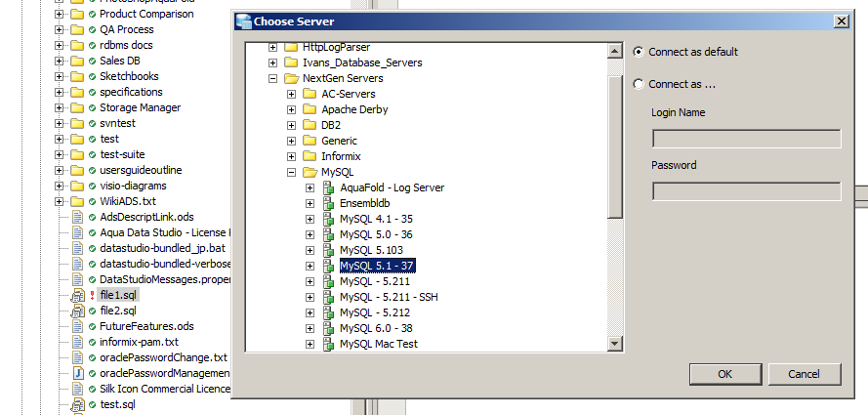This screenshot has width=868, height=415.
Task: Close the Choose Server dialog
Action: pos(842,21)
